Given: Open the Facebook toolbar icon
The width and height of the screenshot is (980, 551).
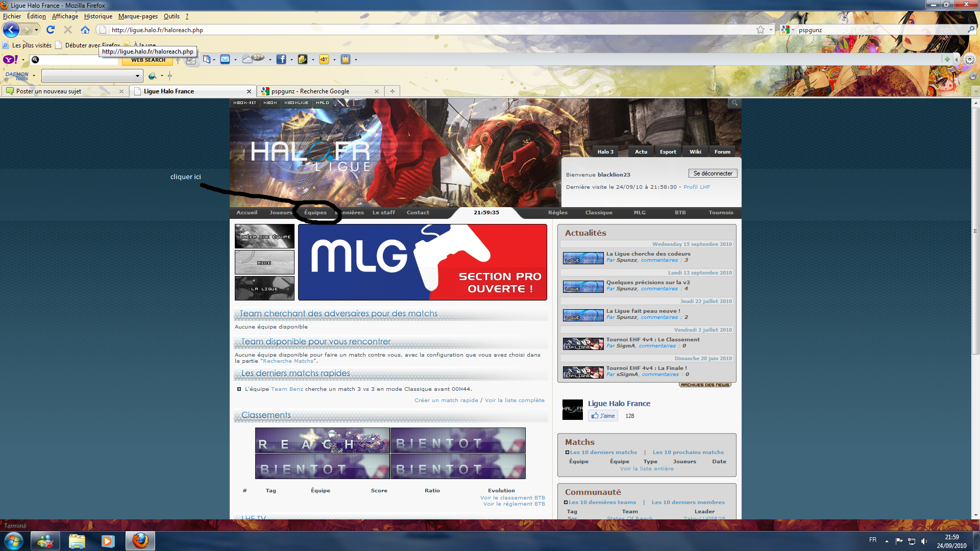Looking at the screenshot, I should [281, 60].
